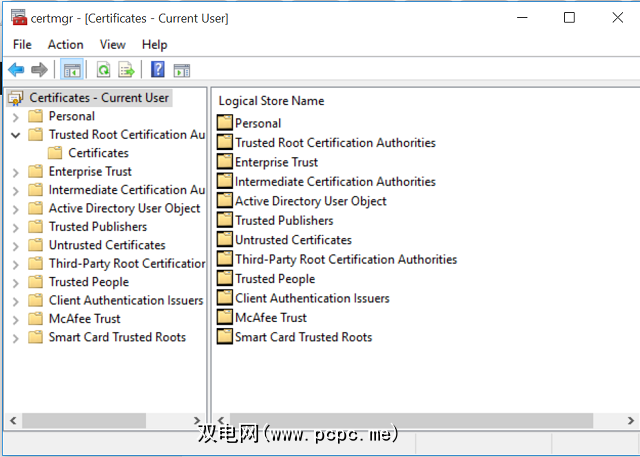Toggle the Show/Hide Action Pane icon
The image size is (640, 457).
tap(181, 70)
